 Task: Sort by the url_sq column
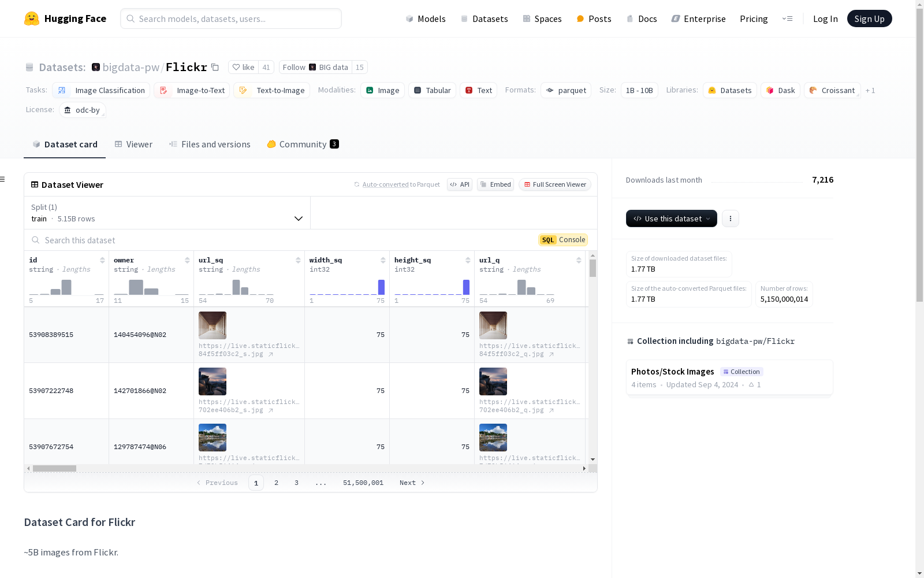tap(298, 260)
